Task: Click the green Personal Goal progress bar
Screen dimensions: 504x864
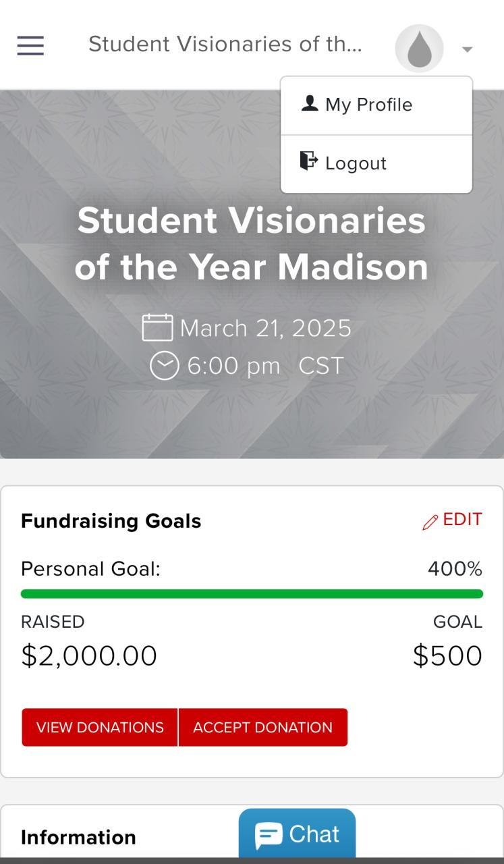Action: (252, 594)
